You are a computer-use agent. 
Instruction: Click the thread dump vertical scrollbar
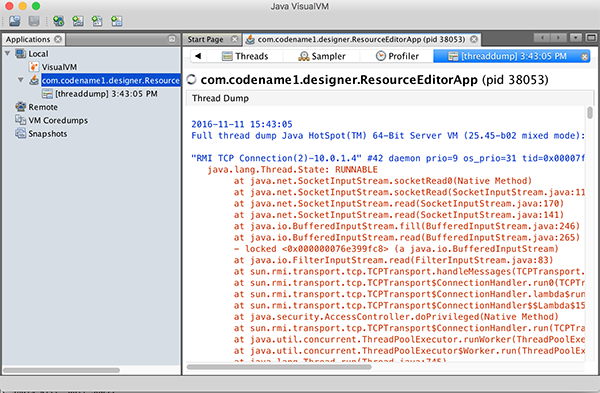590,113
